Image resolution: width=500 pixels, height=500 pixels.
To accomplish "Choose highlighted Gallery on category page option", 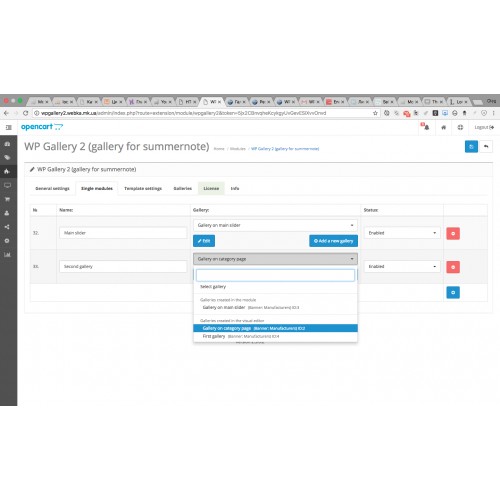I will click(x=275, y=328).
